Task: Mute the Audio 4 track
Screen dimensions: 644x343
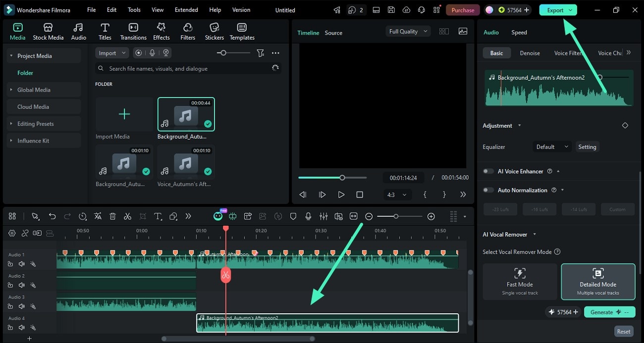Action: 21,328
